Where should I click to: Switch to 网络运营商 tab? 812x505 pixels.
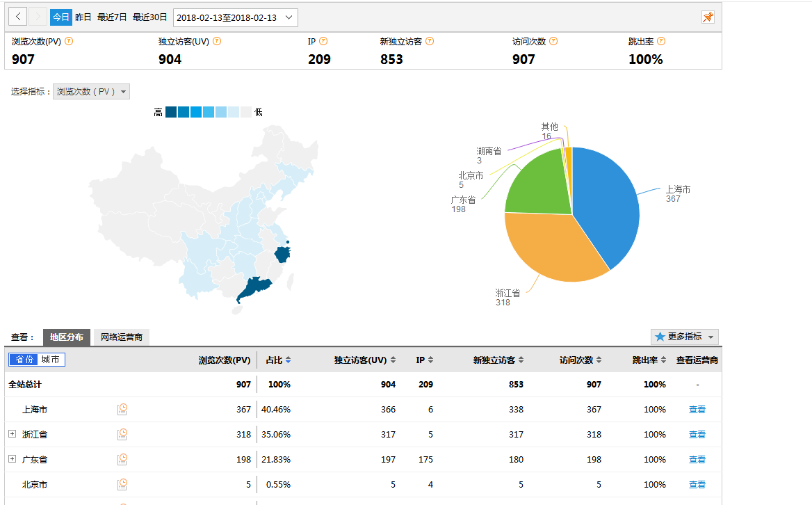click(121, 337)
